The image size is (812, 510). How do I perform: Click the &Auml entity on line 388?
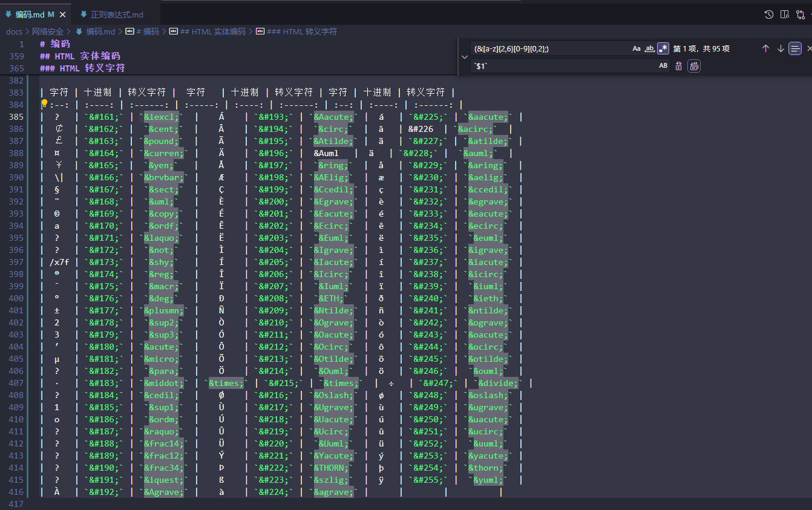[326, 152]
